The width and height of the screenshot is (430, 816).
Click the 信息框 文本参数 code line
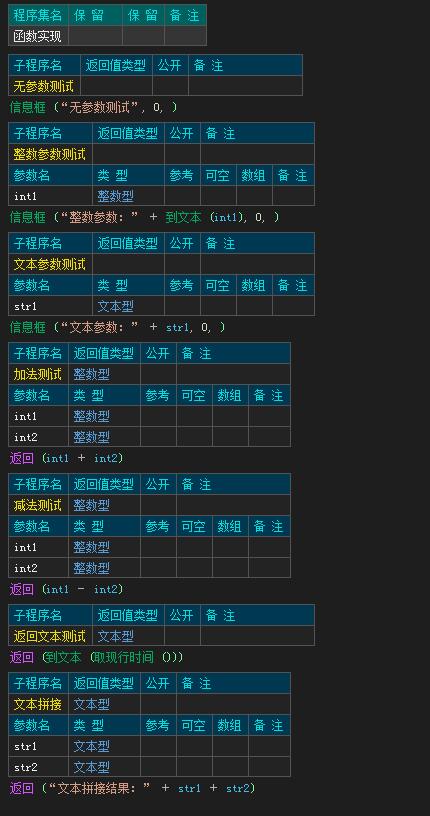click(118, 327)
